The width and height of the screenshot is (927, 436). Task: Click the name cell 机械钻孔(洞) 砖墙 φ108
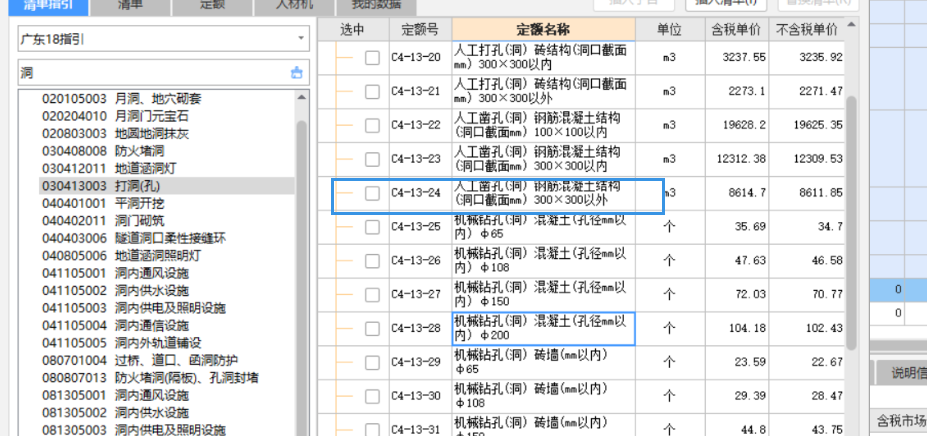(543, 396)
